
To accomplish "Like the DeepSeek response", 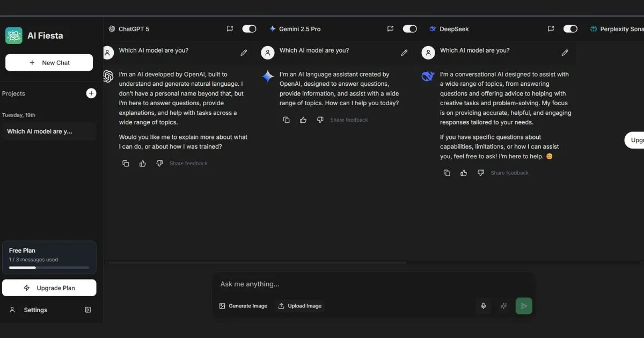I will coord(464,173).
